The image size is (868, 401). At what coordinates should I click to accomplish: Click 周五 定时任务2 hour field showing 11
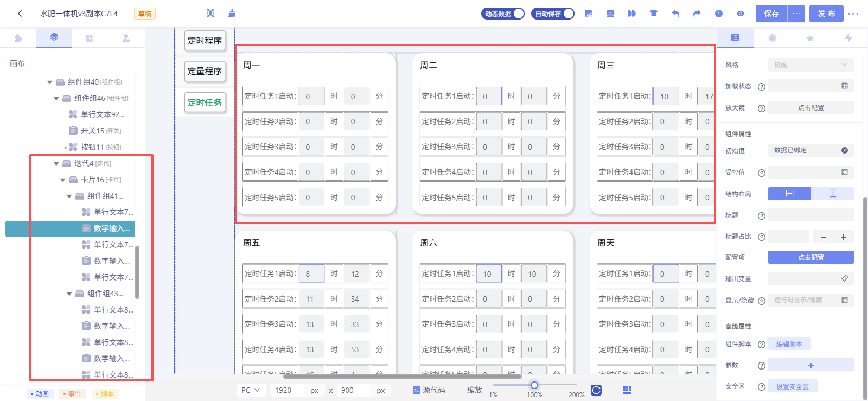[311, 299]
